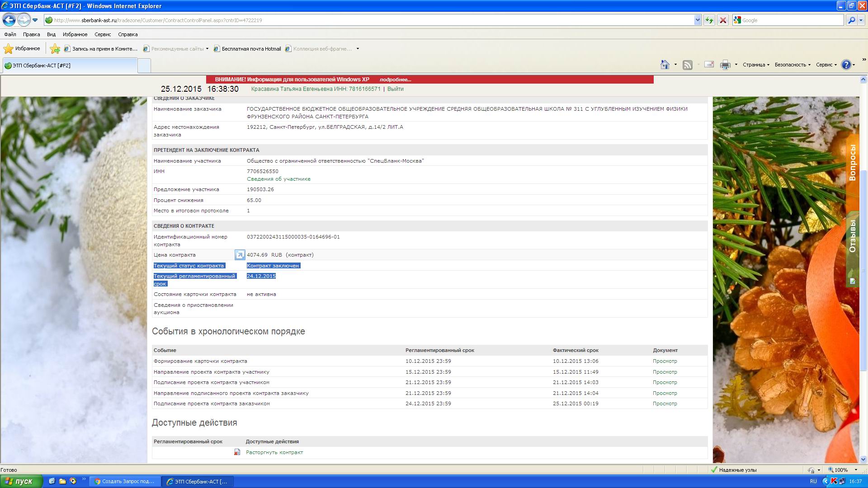This screenshot has width=868, height=488.
Task: Open the Справка menu
Action: (x=127, y=34)
